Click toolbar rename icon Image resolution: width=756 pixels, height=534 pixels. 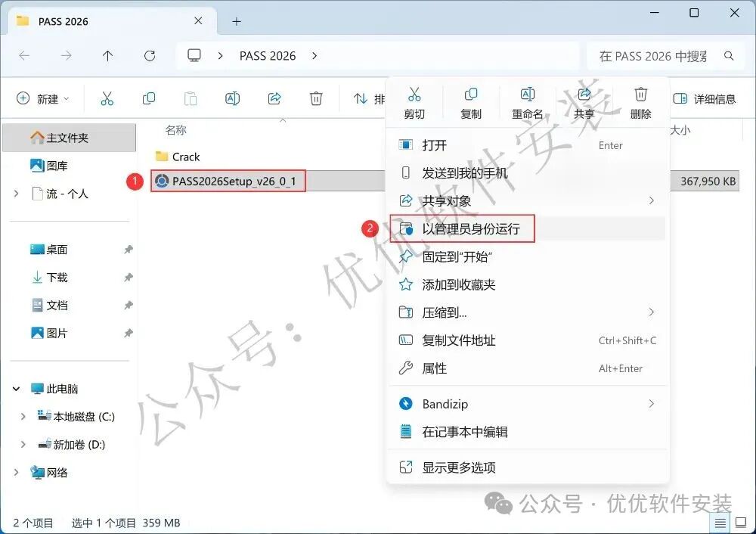click(x=232, y=98)
